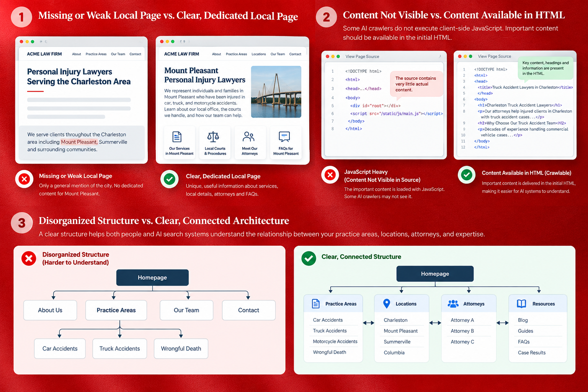Click Mount Pleasant in the Locations list
The height and width of the screenshot is (392, 588).
pos(400,331)
